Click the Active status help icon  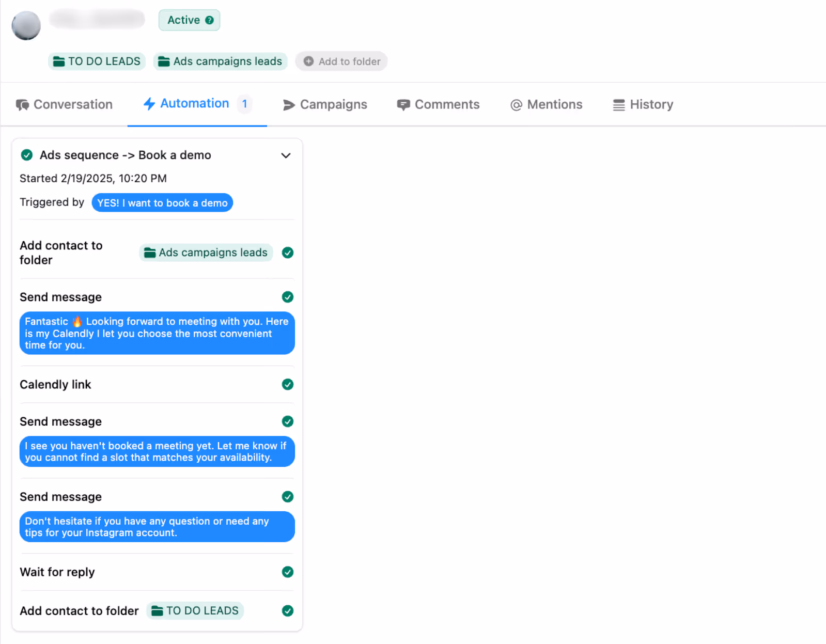pos(209,20)
